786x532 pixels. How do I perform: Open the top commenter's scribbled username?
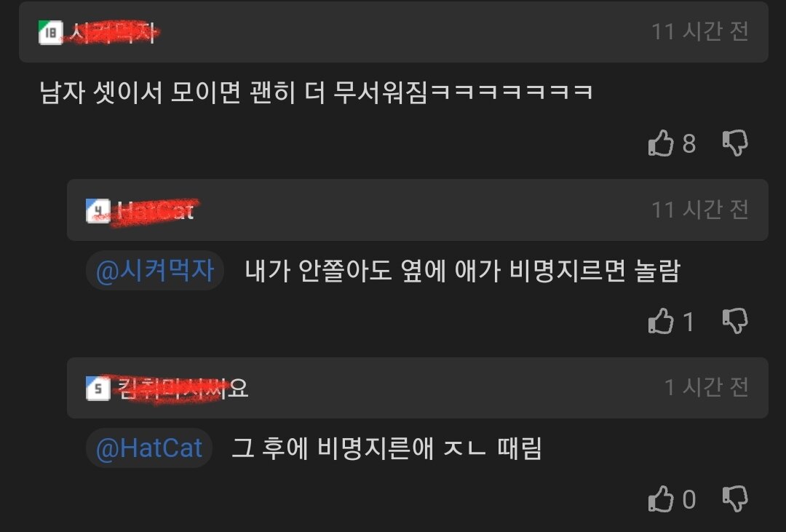114,33
